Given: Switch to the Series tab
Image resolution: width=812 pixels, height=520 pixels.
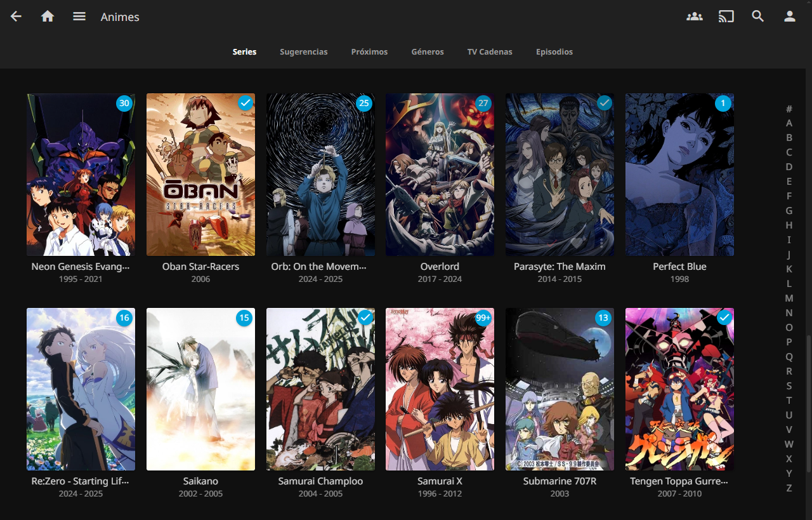Looking at the screenshot, I should point(244,51).
